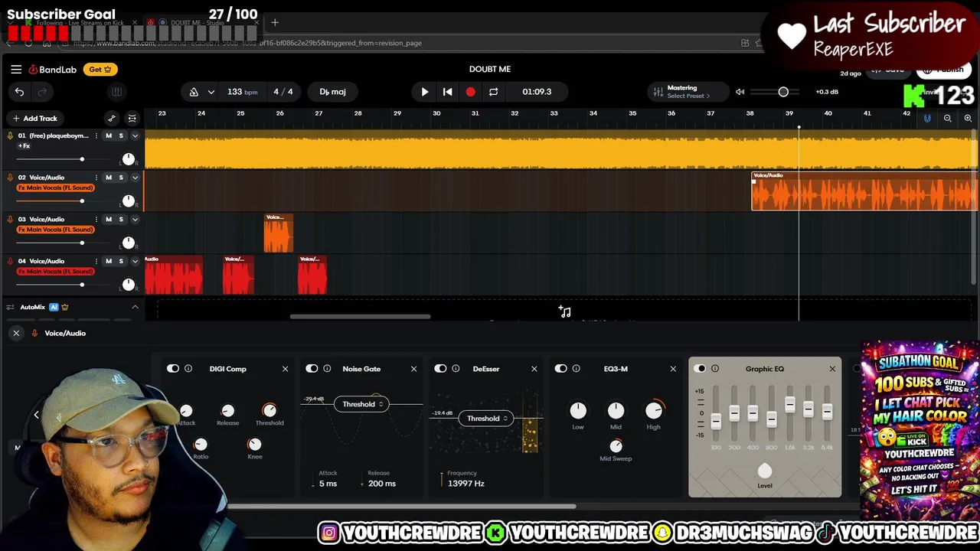Screen dimensions: 980x551
Task: Click the microphone icon of track 02
Action: 10,178
